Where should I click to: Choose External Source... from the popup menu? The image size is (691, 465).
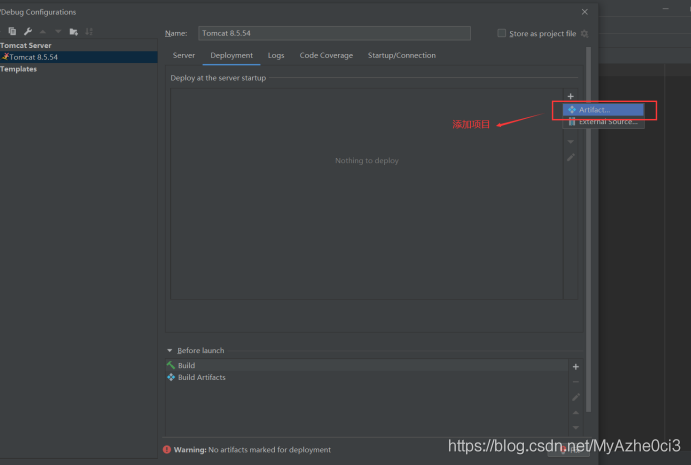click(x=603, y=122)
